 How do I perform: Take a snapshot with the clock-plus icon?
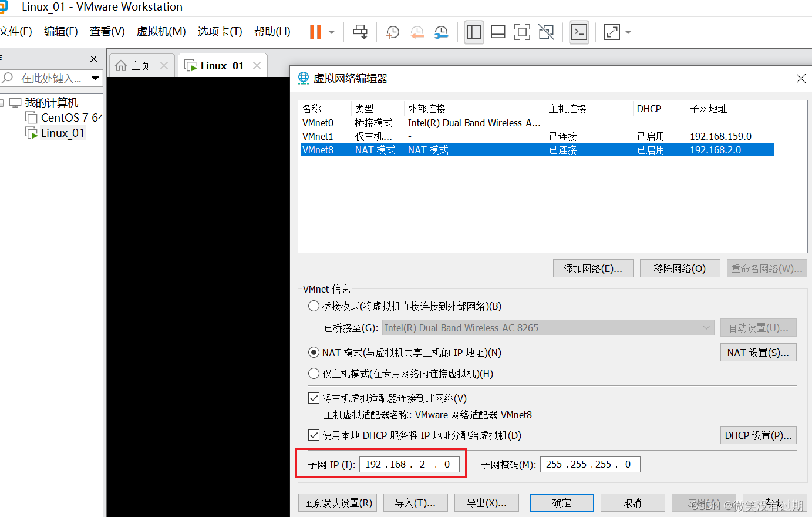pyautogui.click(x=392, y=32)
